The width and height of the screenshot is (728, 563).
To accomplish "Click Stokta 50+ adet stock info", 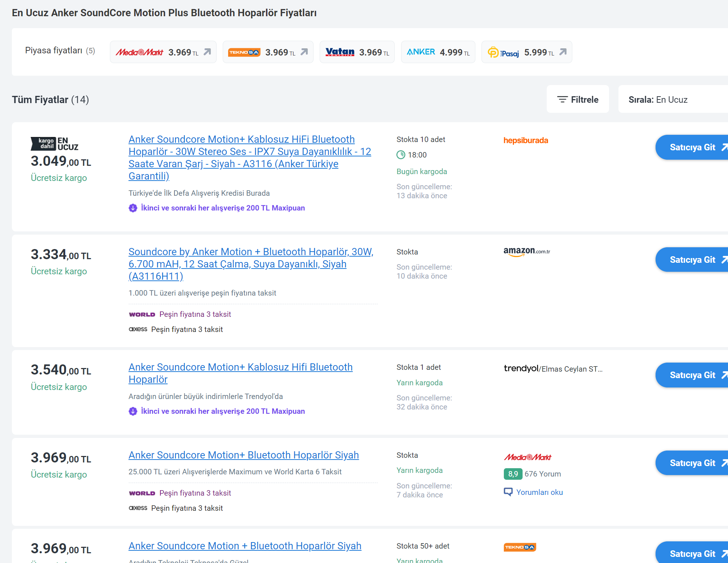I will coord(423,546).
